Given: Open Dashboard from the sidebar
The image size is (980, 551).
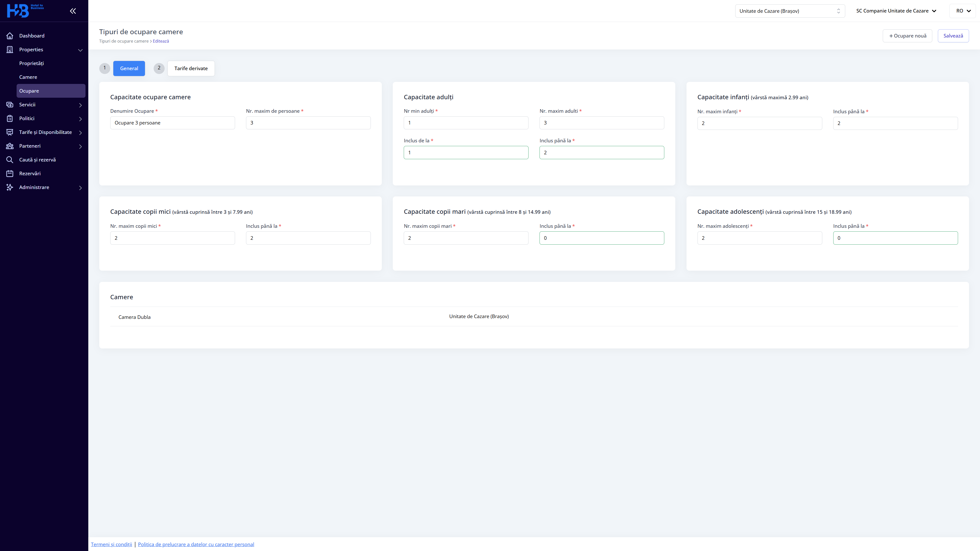Looking at the screenshot, I should click(x=32, y=36).
